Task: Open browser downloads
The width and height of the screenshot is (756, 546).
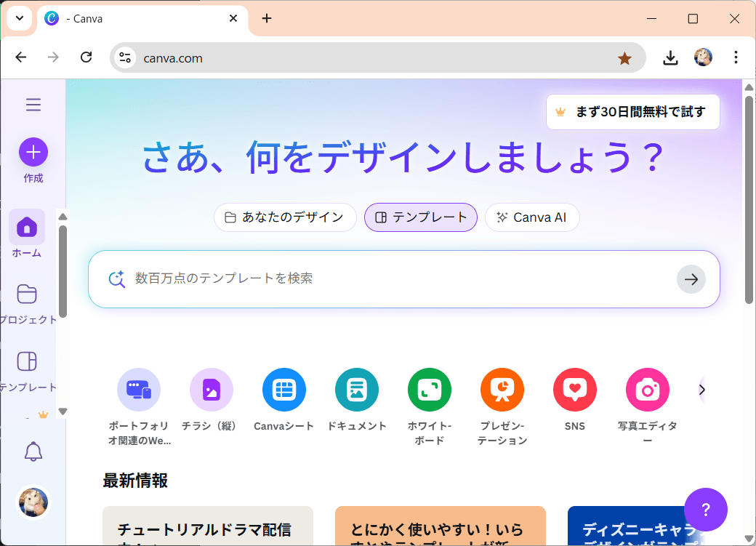Action: click(671, 58)
